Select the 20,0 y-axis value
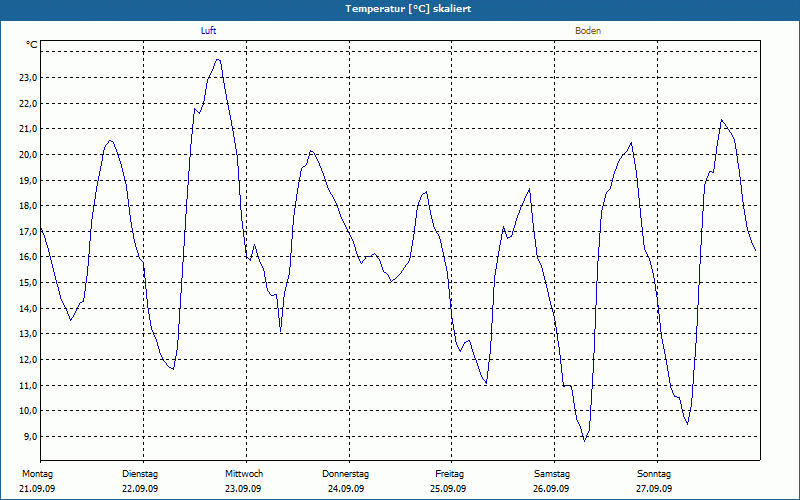This screenshot has height=500, width=800. [28, 155]
